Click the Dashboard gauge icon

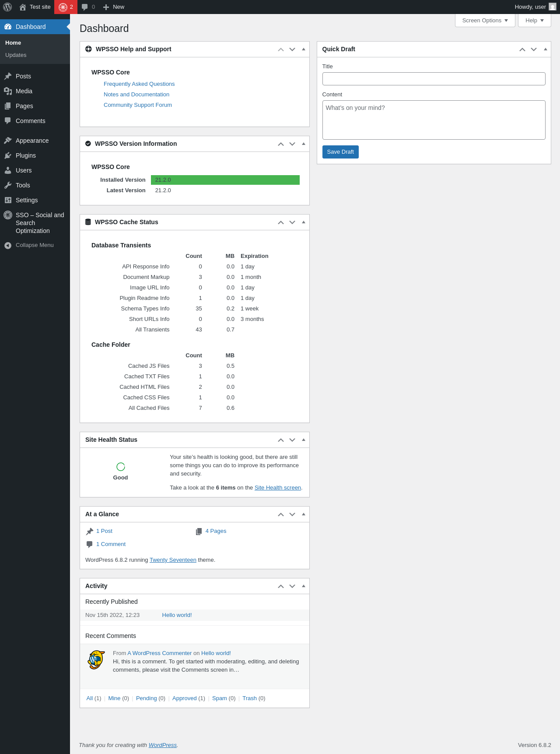(8, 27)
